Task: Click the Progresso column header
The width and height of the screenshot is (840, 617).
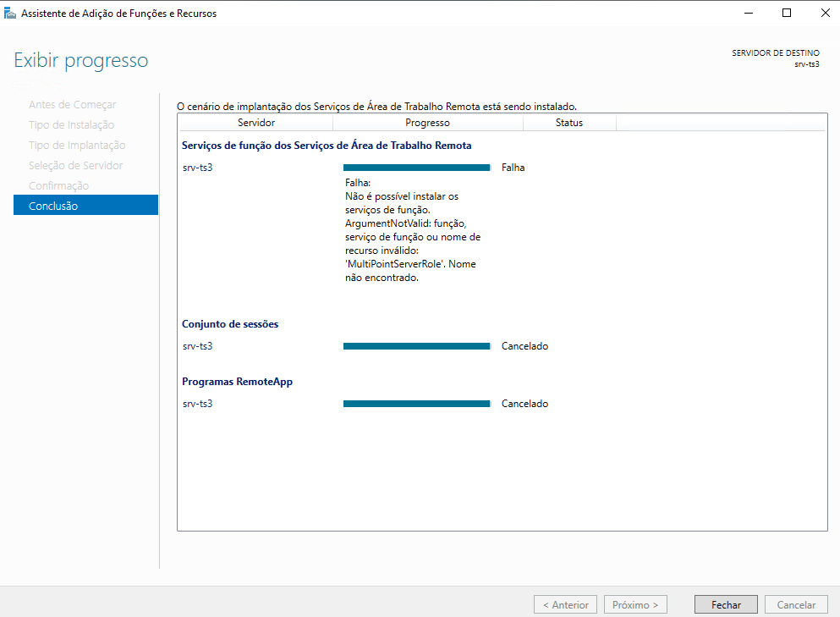Action: click(x=427, y=122)
